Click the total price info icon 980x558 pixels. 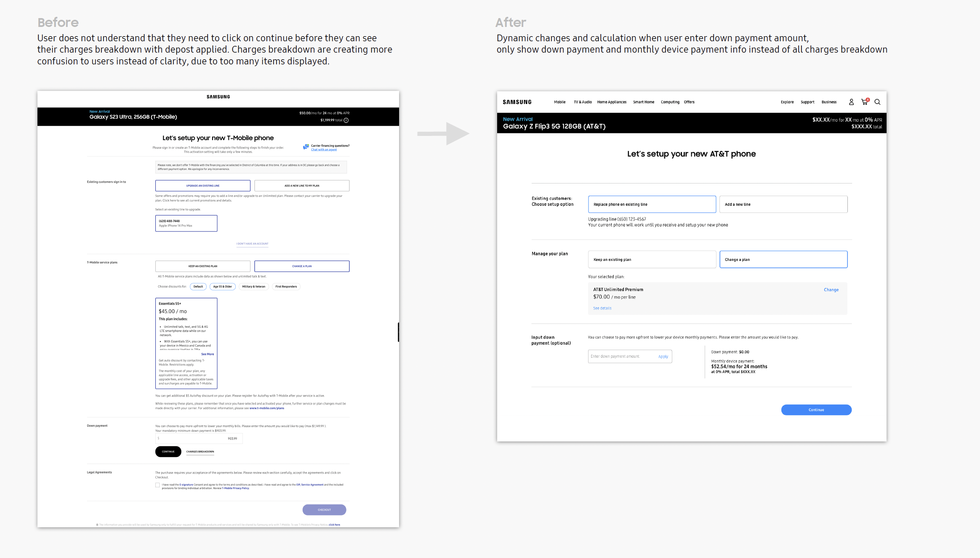pyautogui.click(x=346, y=120)
